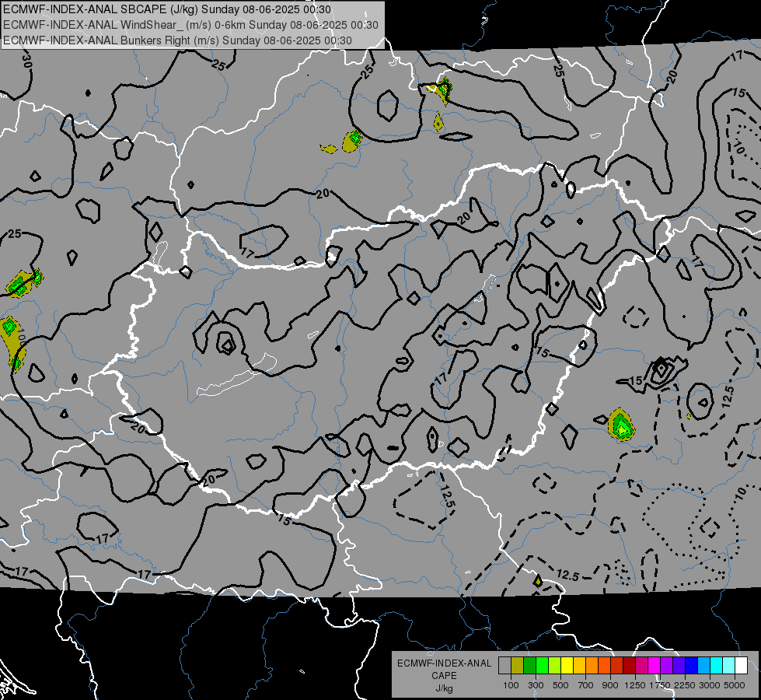This screenshot has height=700, width=761.
Task: Click the olive swatch in CAPE legend
Action: [x=518, y=666]
